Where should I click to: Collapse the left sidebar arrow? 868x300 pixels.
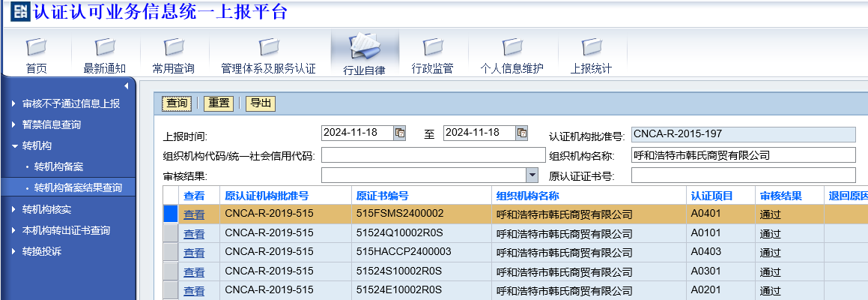[127, 86]
